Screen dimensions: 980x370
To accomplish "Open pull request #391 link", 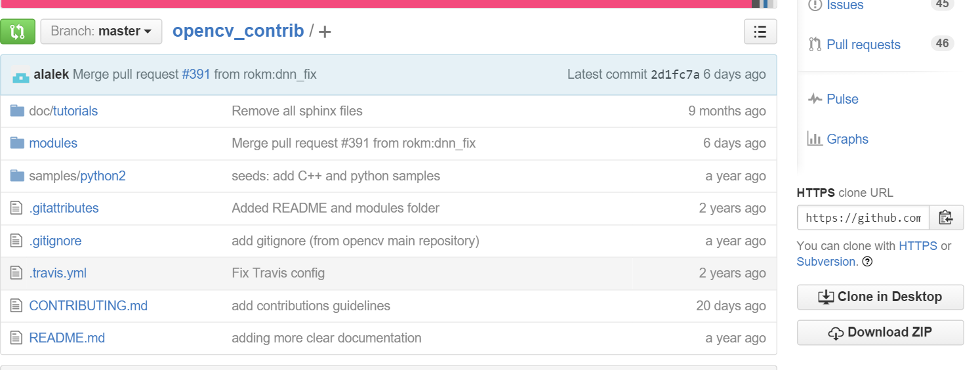I will [x=196, y=74].
